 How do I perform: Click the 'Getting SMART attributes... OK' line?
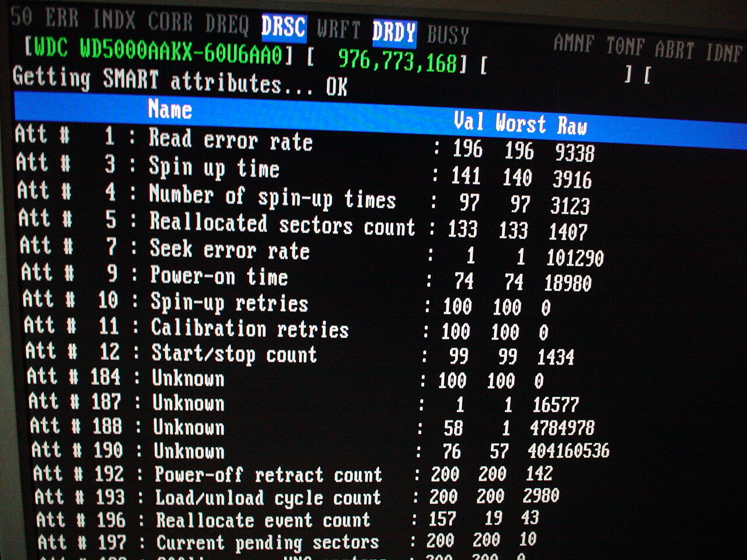pos(180,82)
